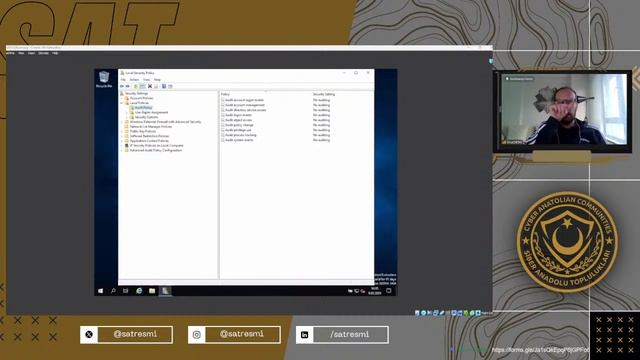Launch Internet Explorer from the taskbar

(139, 291)
